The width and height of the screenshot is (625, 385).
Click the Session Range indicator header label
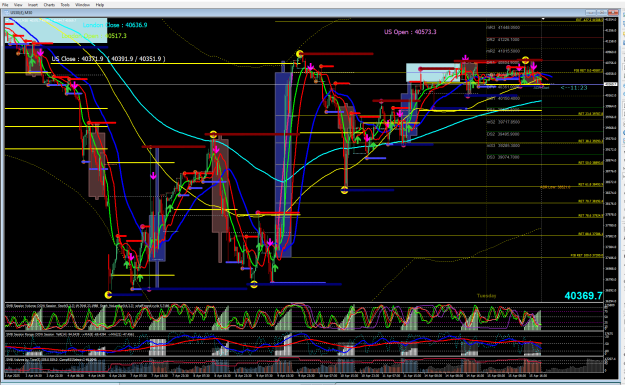pos(70,334)
